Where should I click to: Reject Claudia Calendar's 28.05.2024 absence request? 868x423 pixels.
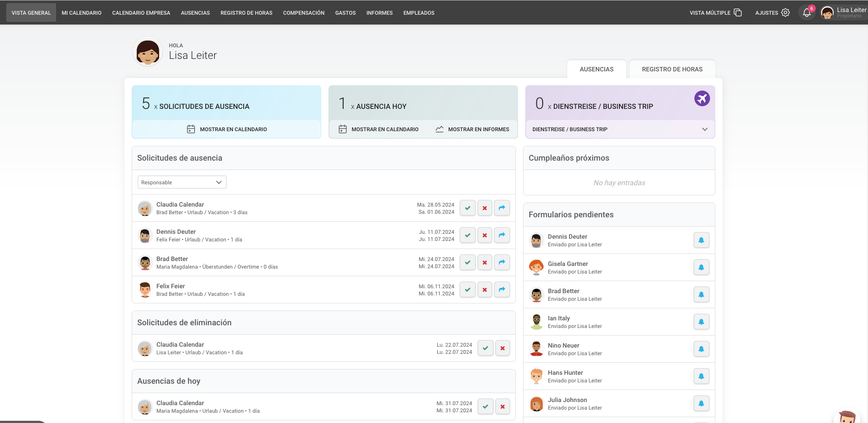click(x=485, y=208)
